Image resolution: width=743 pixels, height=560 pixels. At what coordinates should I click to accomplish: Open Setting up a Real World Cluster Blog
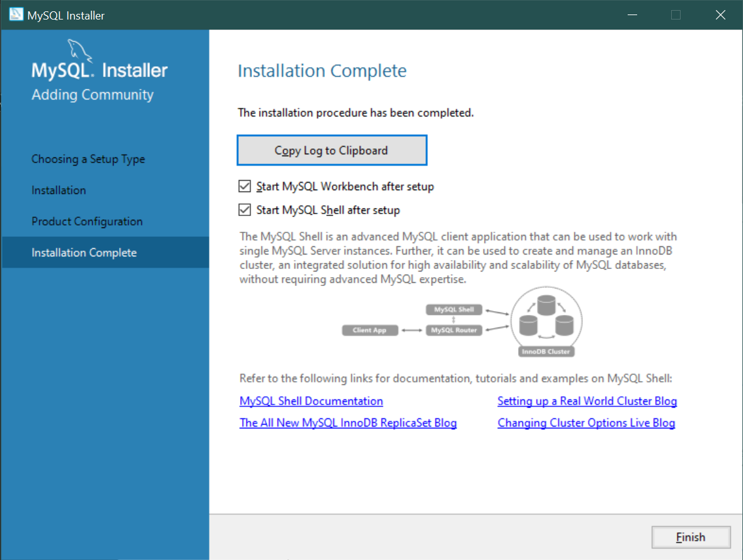(587, 401)
